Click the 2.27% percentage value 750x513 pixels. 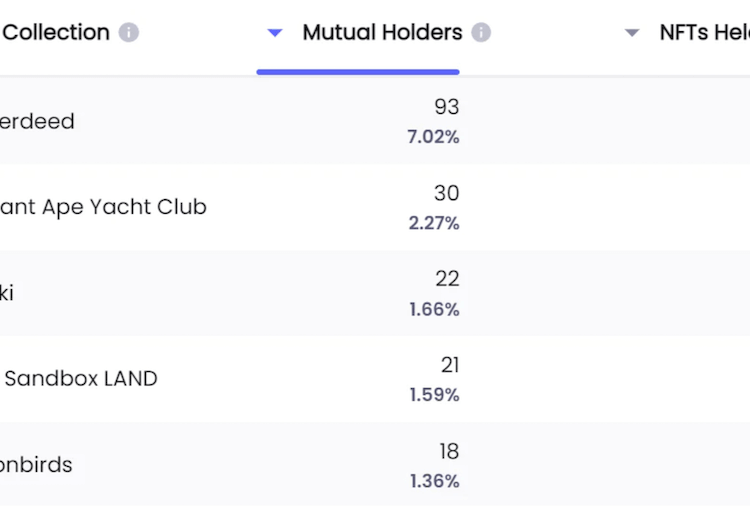[x=434, y=223]
